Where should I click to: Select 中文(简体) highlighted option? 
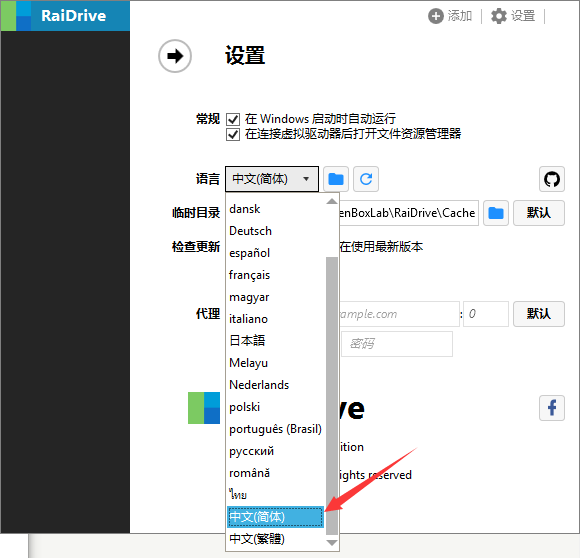[x=276, y=517]
